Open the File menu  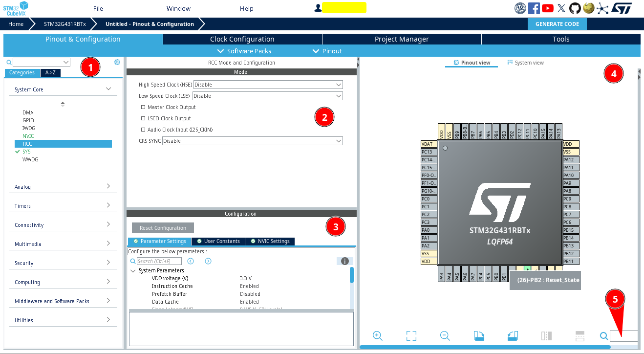pos(98,8)
